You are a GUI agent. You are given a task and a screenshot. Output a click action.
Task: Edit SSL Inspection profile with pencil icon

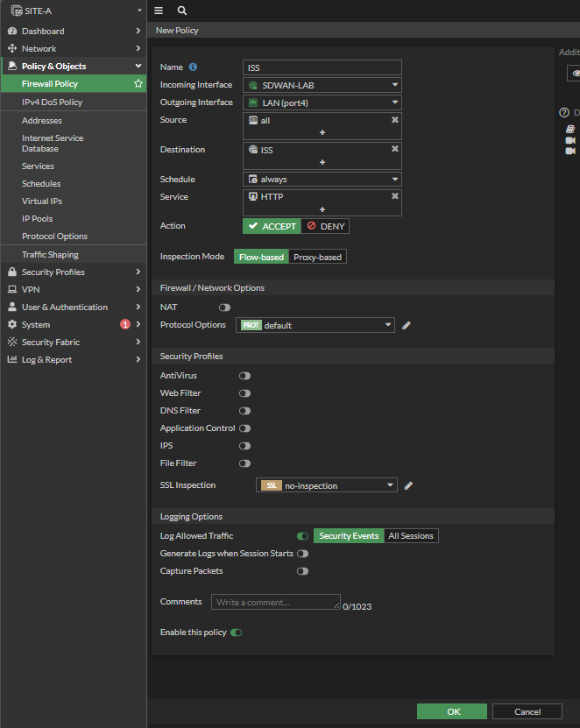point(408,485)
